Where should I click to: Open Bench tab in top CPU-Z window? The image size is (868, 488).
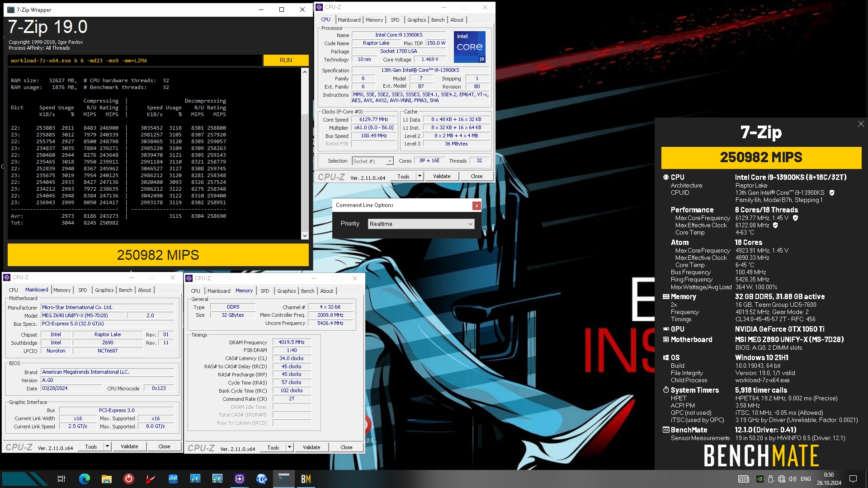tap(438, 20)
